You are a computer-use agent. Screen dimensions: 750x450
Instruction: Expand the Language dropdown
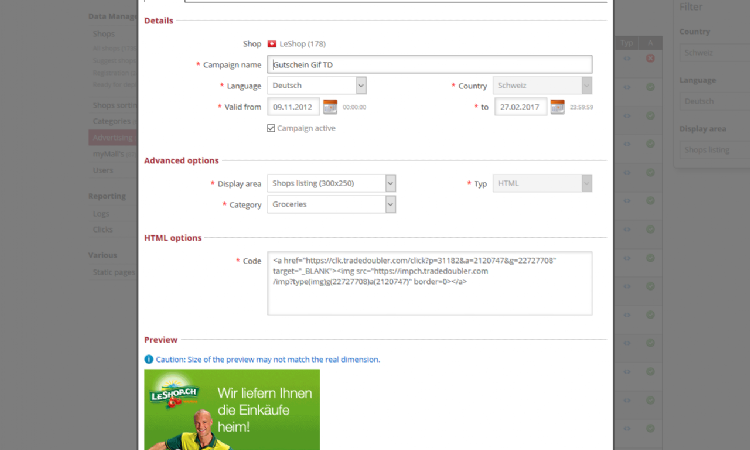tap(361, 86)
